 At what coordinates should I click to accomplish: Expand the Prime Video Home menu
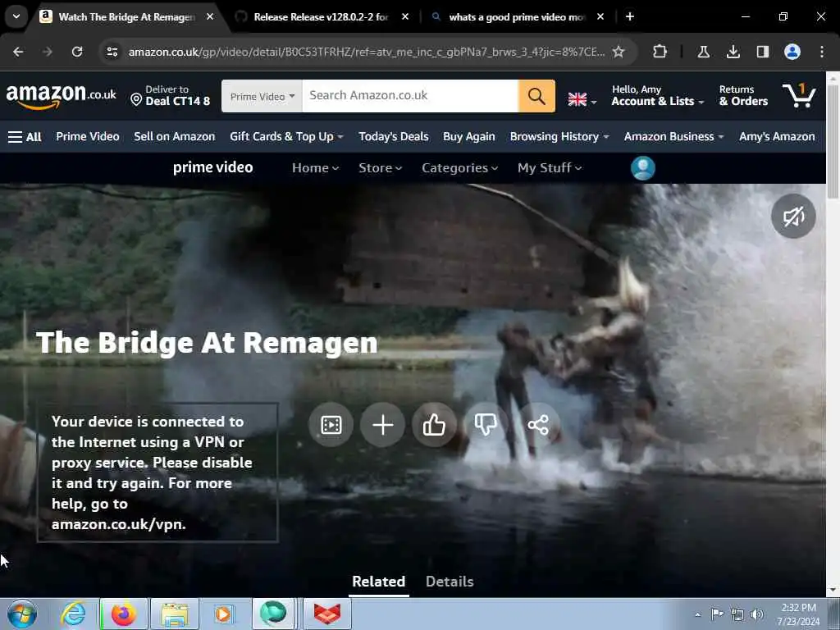(315, 168)
